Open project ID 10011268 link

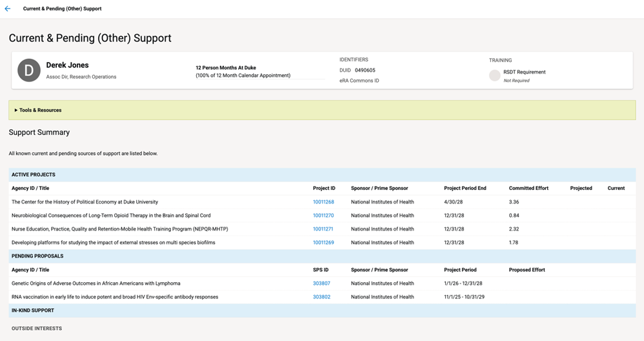tap(323, 202)
